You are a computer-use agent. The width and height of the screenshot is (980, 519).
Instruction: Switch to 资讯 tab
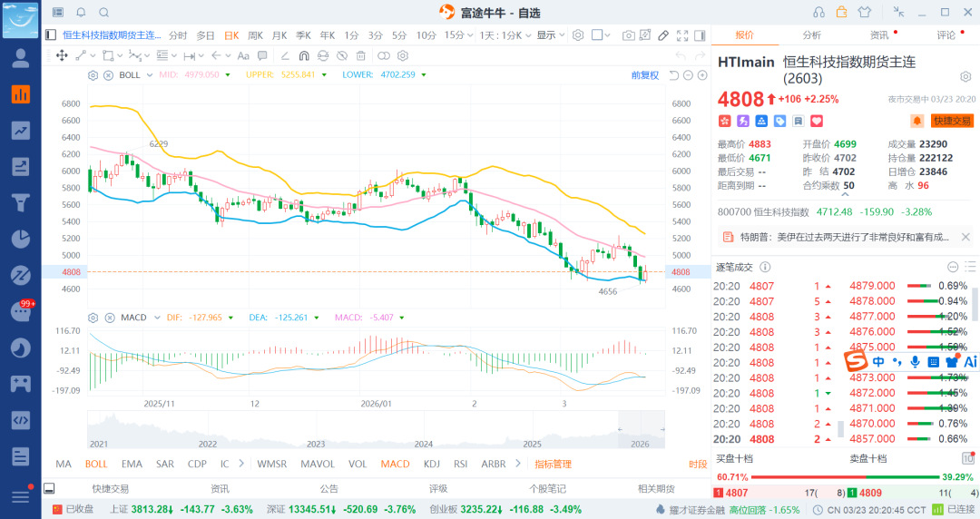[x=879, y=35]
